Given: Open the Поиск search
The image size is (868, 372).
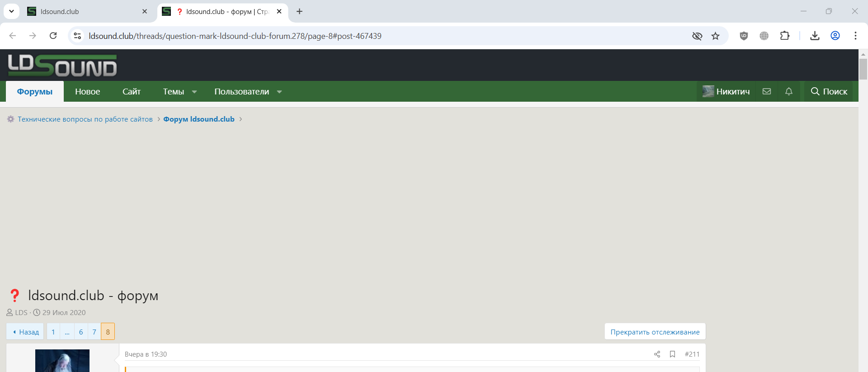Looking at the screenshot, I should (829, 91).
